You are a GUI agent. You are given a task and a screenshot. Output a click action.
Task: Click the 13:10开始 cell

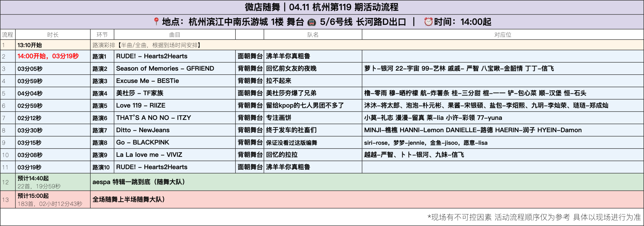(30, 45)
